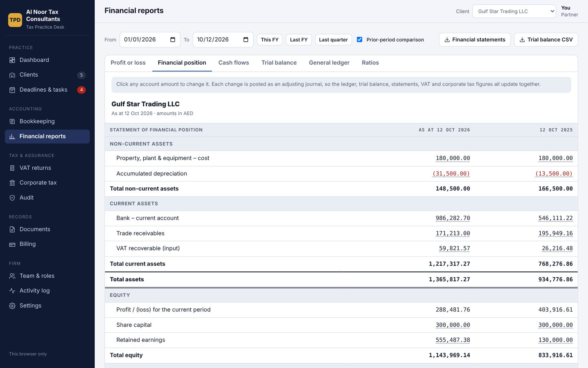Open the Client dropdown Gulf Star Trading LLC
Viewport: 588px width, 368px height.
[x=514, y=11]
